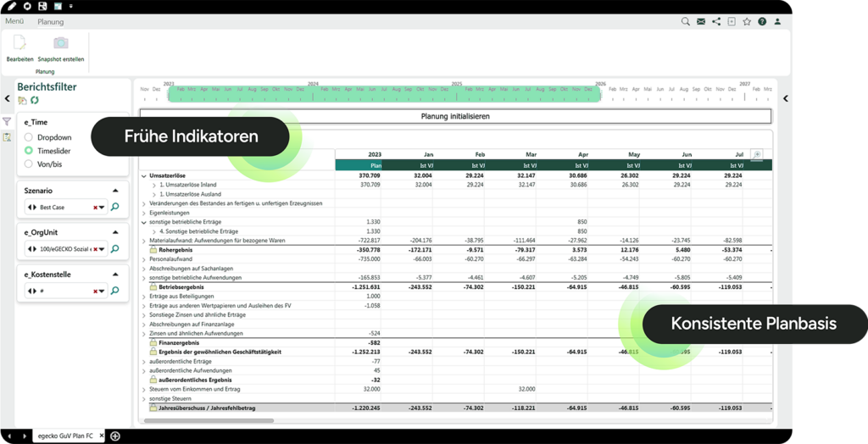Select the Timeslider radio option
868x444 pixels.
(29, 151)
